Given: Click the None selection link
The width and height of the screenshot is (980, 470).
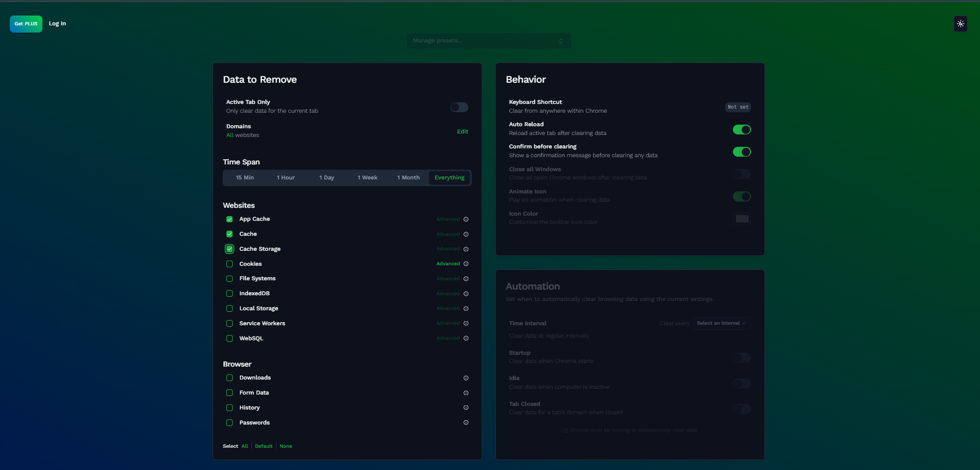Looking at the screenshot, I should pyautogui.click(x=286, y=446).
